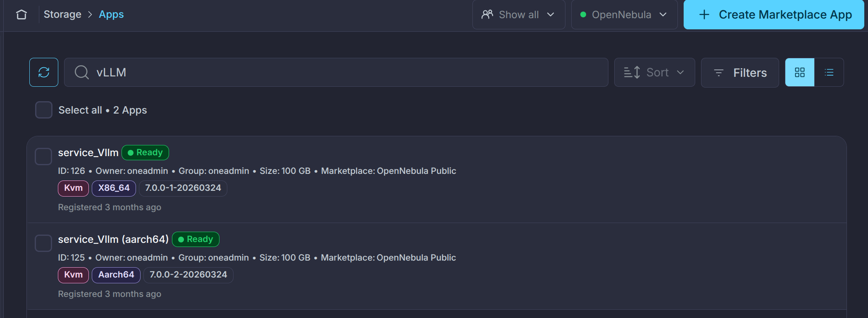Viewport: 868px width, 318px height.
Task: Refresh the apps list
Action: click(x=44, y=72)
